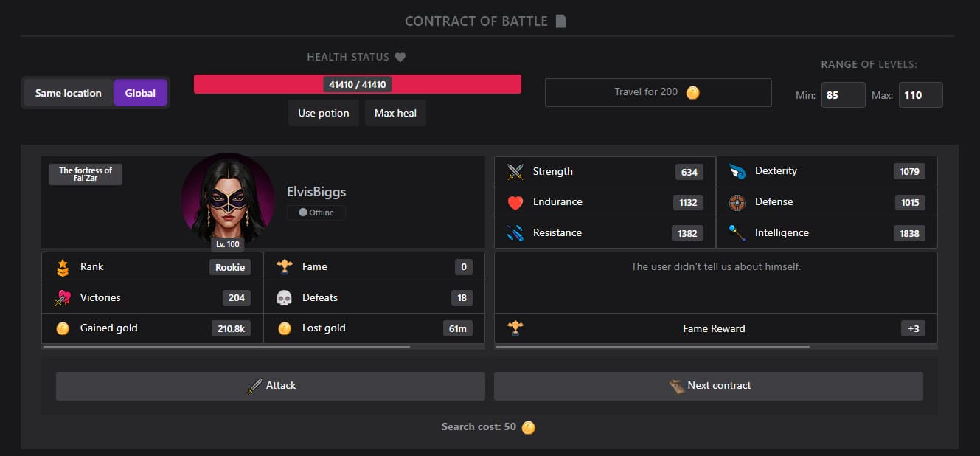Click the user didn't tell us about himself text
This screenshot has width=980, height=456.
pyautogui.click(x=716, y=266)
